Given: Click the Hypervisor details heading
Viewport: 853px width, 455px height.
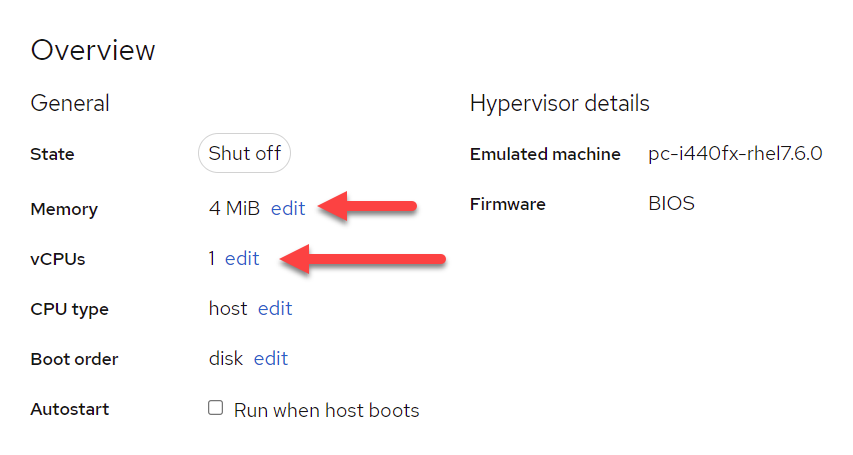Looking at the screenshot, I should [x=559, y=103].
